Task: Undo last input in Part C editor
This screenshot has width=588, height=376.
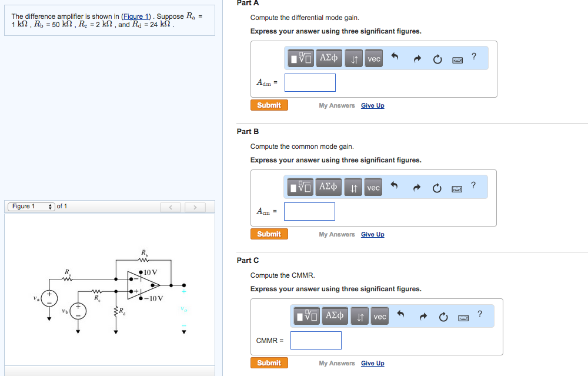Action: click(400, 314)
